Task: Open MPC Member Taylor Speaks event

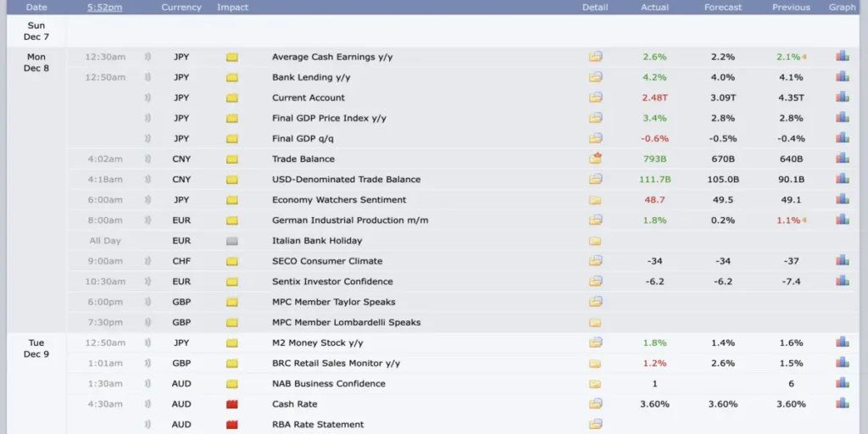Action: 333,302
